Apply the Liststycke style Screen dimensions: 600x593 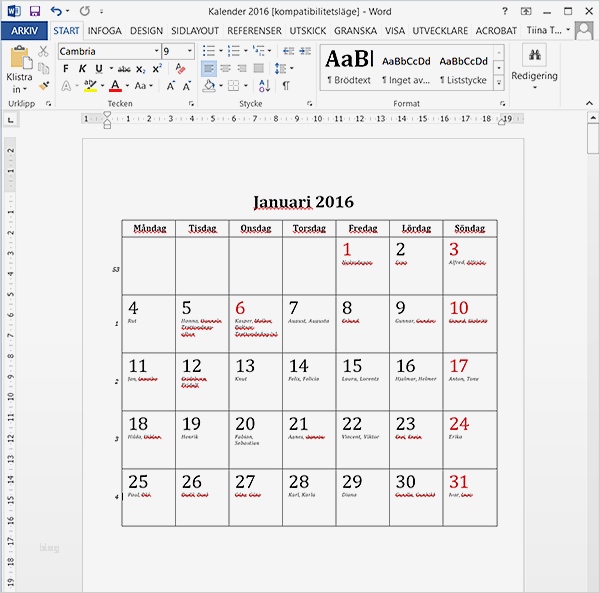click(463, 67)
